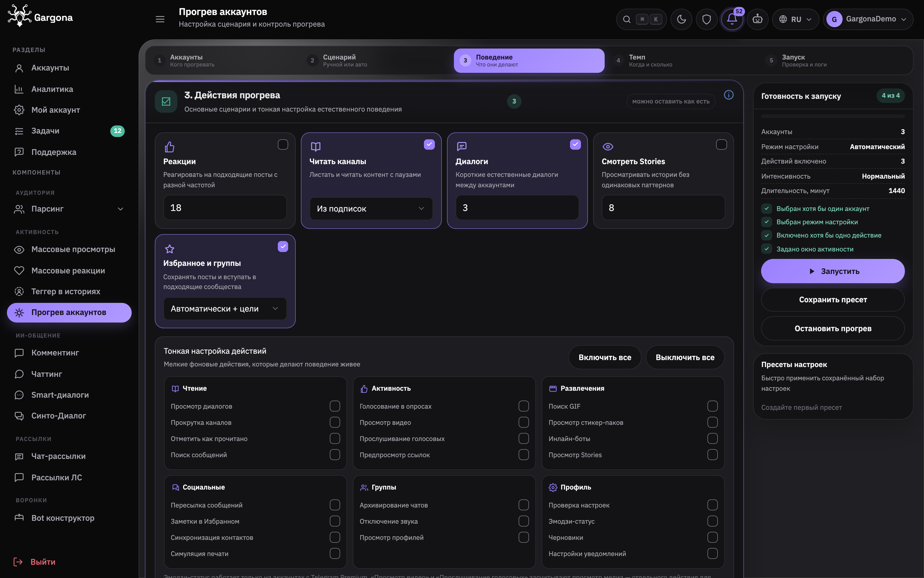The width and height of the screenshot is (924, 578).
Task: Go to step 2 Сценарий
Action: click(x=375, y=60)
